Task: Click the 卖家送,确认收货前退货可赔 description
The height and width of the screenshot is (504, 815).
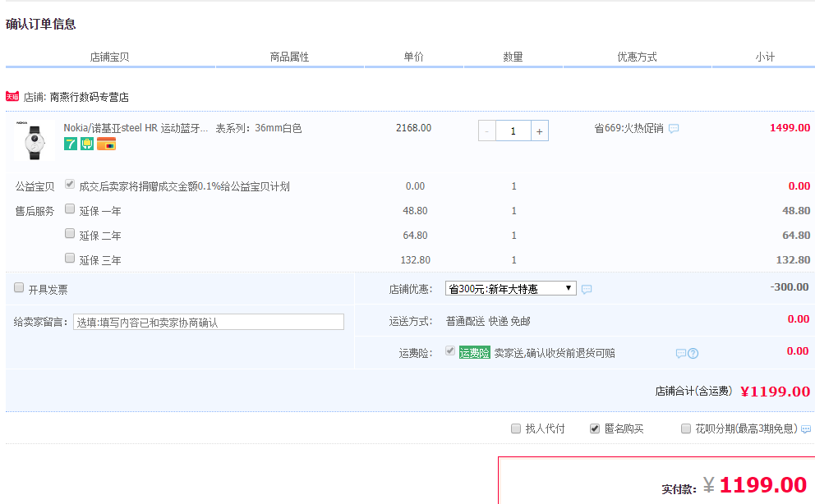Action: [555, 354]
